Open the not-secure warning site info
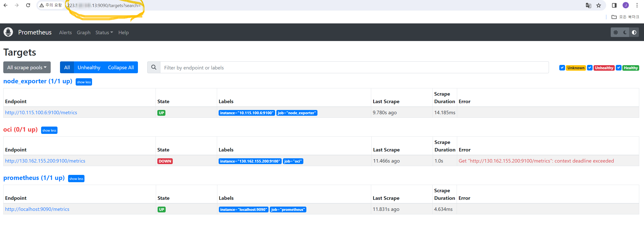 click(51, 5)
